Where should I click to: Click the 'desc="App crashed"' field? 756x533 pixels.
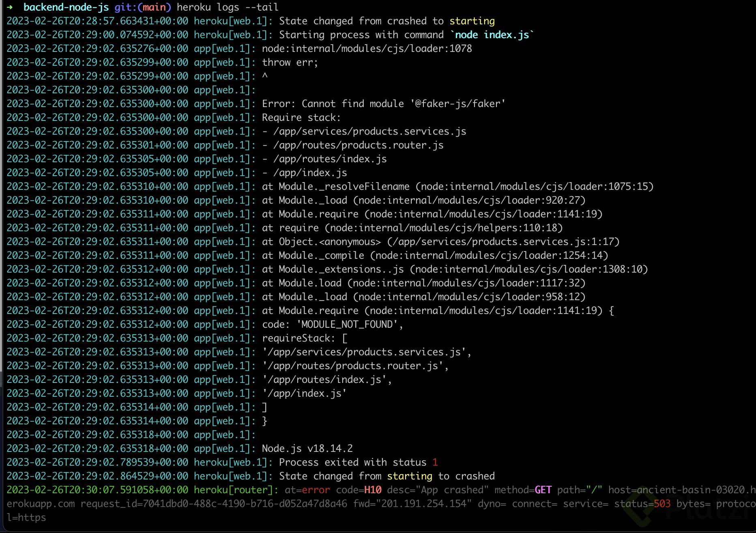[x=438, y=490]
